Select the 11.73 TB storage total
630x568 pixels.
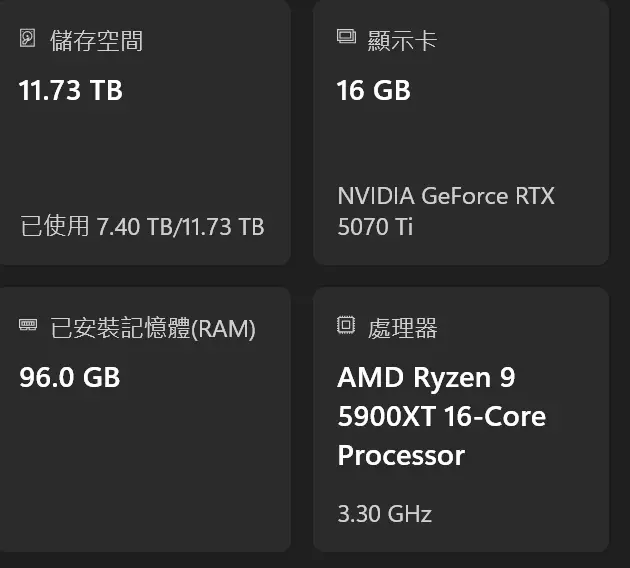71,90
